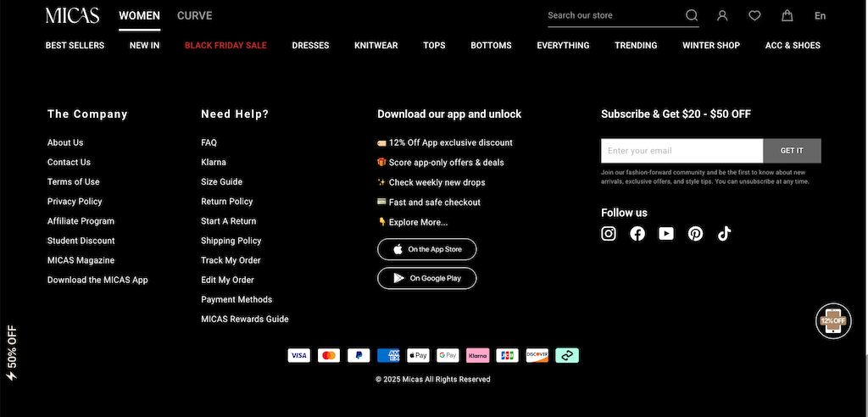Open the Payment Methods link
This screenshot has width=868, height=417.
236,299
